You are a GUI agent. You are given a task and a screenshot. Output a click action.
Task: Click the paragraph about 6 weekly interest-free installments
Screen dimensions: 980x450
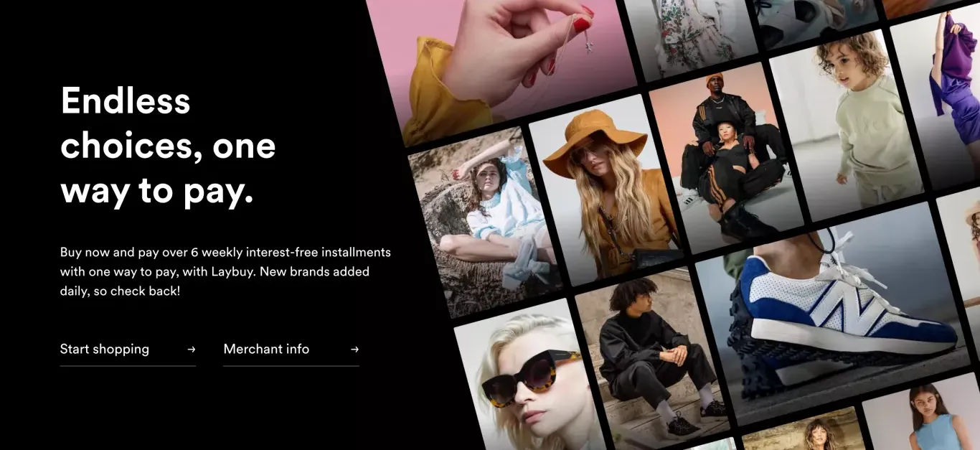click(225, 272)
